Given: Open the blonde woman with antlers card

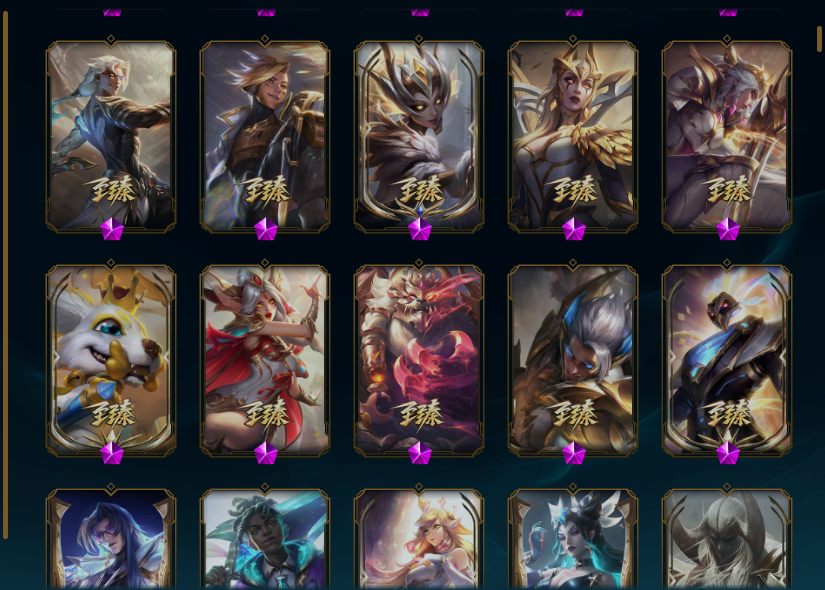Looking at the screenshot, I should click(x=419, y=538).
